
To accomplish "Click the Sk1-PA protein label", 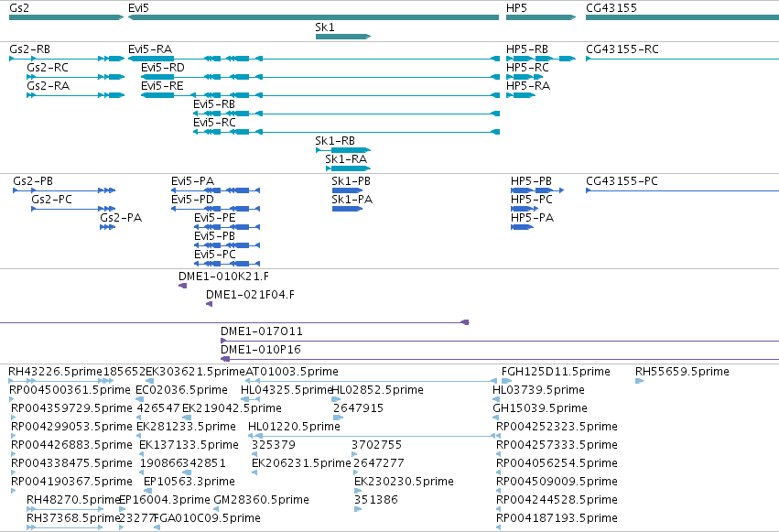I will 352,201.
